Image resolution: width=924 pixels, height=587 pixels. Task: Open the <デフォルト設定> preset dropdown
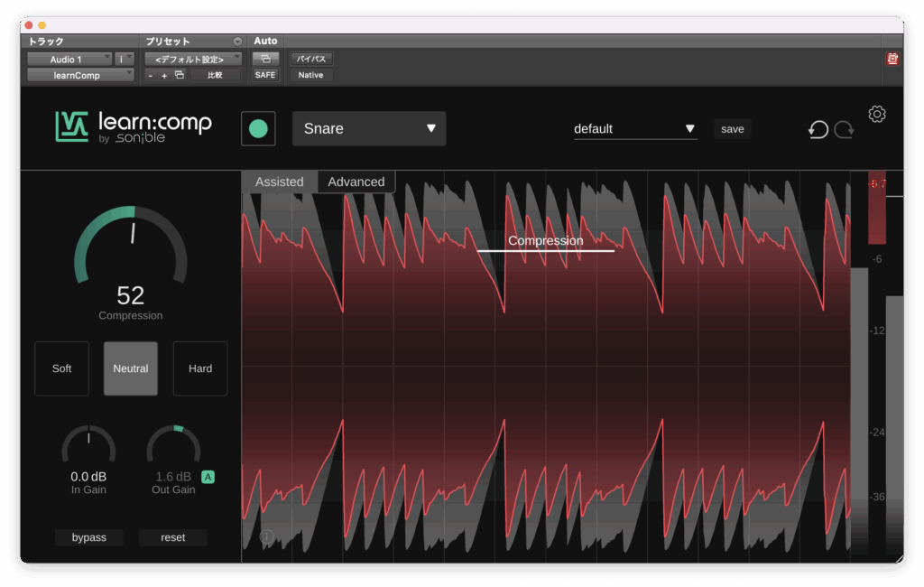point(193,59)
